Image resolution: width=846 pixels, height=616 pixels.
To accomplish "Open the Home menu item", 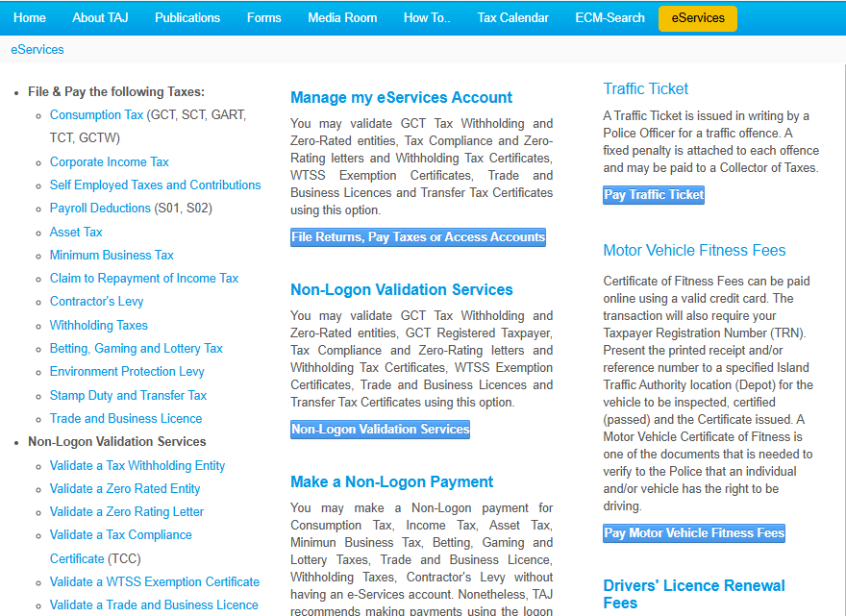I will (30, 18).
